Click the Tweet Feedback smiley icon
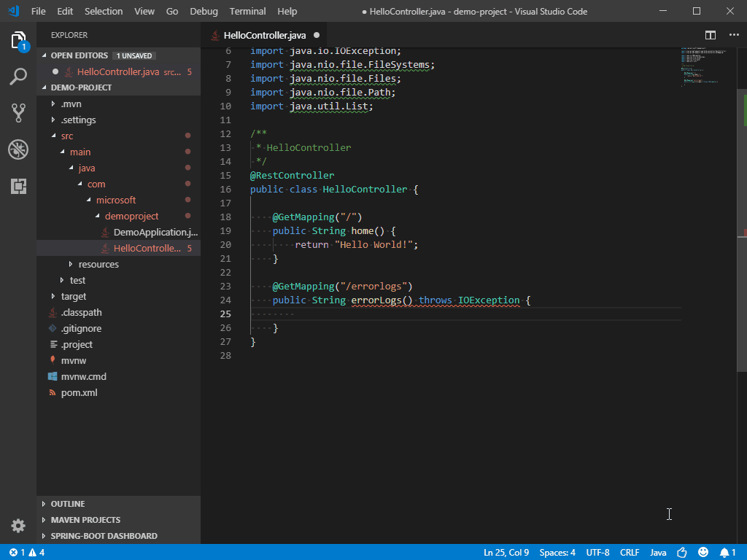The height and width of the screenshot is (560, 747). click(703, 552)
